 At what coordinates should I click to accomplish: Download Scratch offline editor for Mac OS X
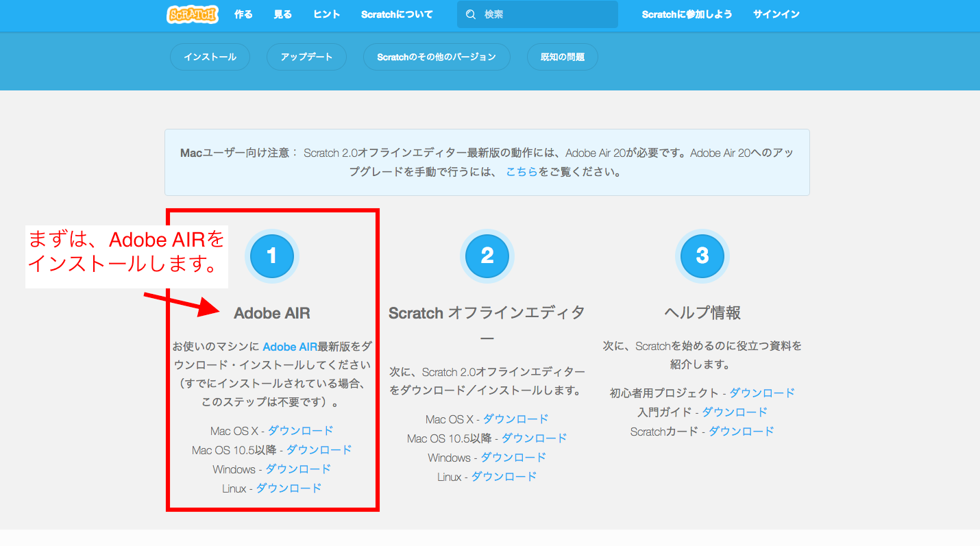point(516,419)
